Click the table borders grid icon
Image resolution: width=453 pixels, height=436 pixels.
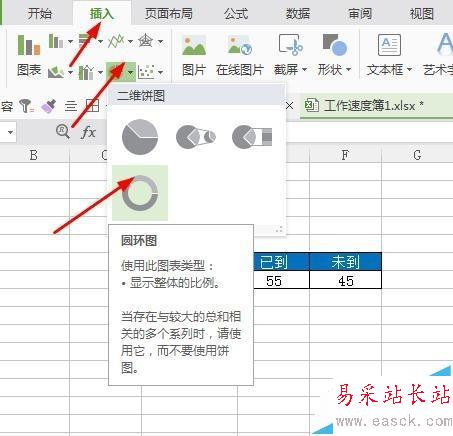point(92,106)
